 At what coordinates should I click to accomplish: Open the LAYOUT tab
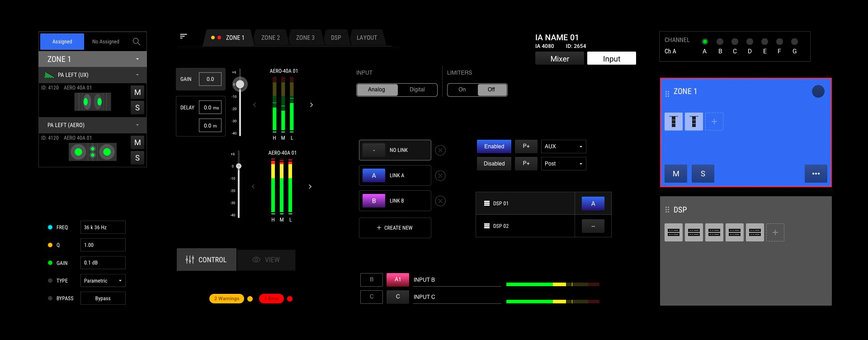pyautogui.click(x=366, y=38)
